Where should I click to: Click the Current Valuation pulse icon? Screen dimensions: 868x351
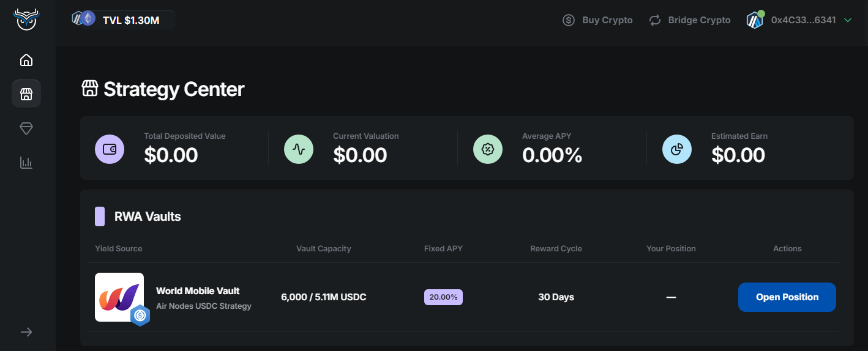point(299,149)
